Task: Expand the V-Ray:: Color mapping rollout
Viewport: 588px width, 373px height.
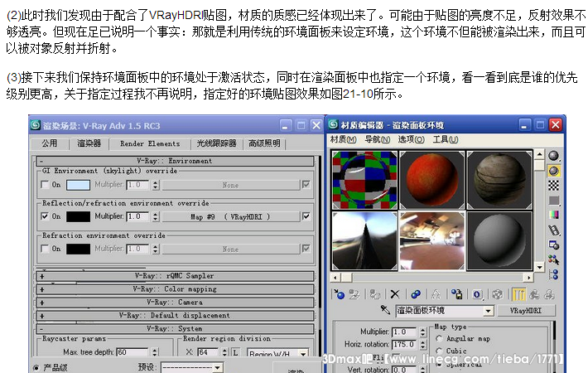Action: tap(175, 289)
